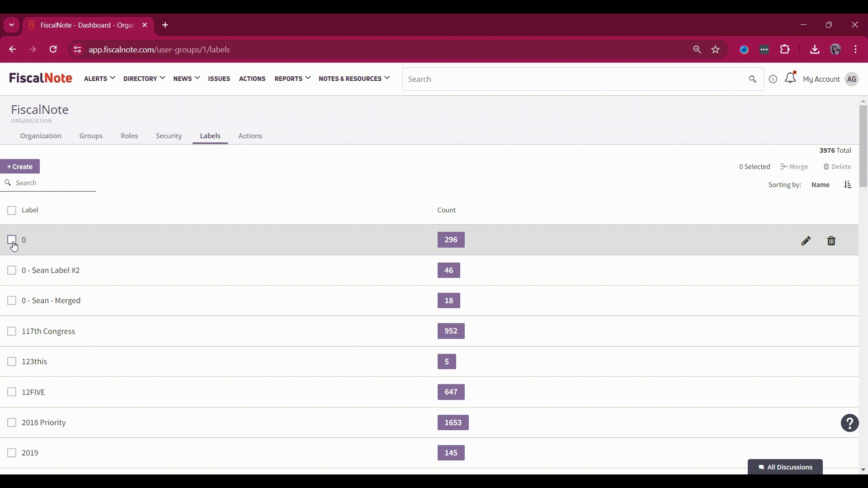Click the pencil edit icon for label 0
This screenshot has width=868, height=488.
(x=806, y=241)
